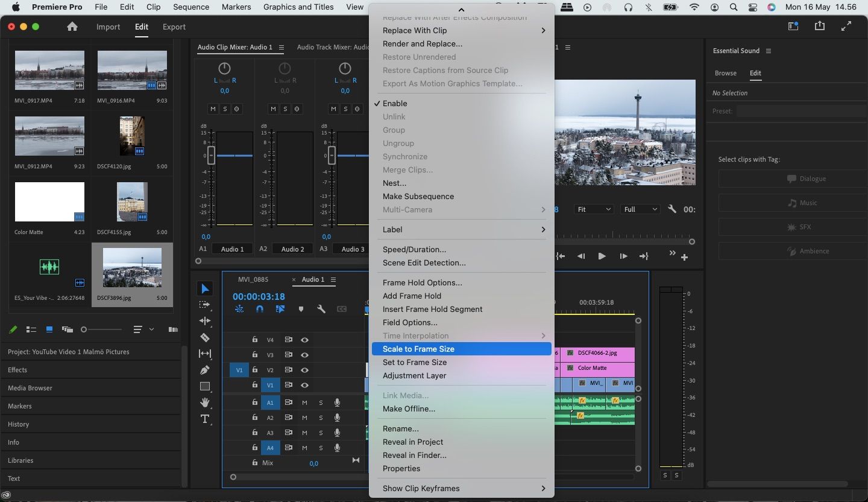The image size is (868, 502).
Task: Click the Play button in Program monitor
Action: [602, 256]
